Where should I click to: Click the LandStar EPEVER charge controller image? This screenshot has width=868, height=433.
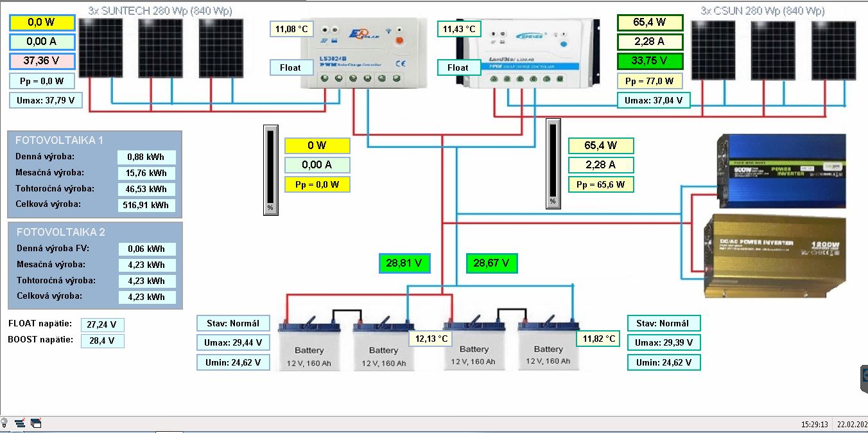tap(531, 53)
